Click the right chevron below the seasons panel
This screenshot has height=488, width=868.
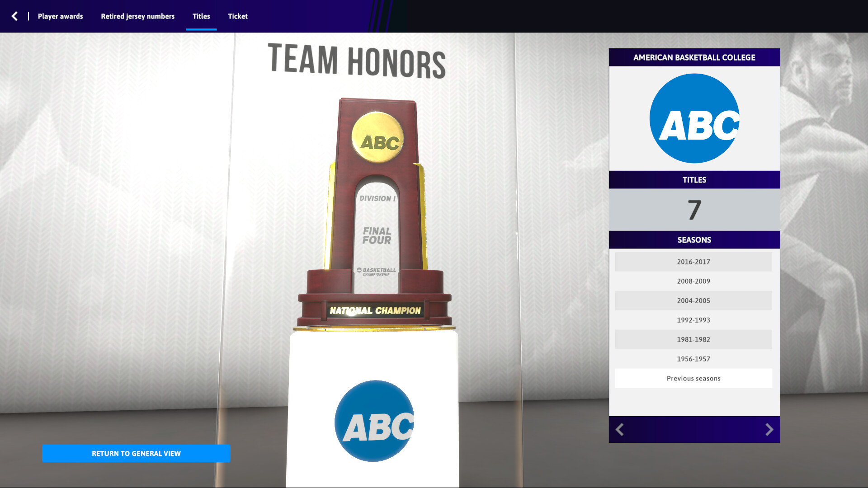click(x=769, y=430)
